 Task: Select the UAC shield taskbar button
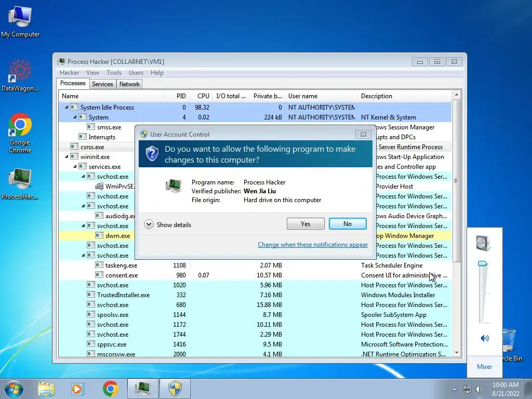click(175, 389)
